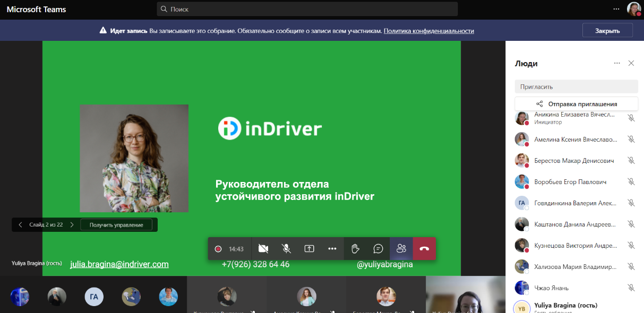Raise your hand in the meeting
Viewport: 644px width, 313px height.
(355, 248)
